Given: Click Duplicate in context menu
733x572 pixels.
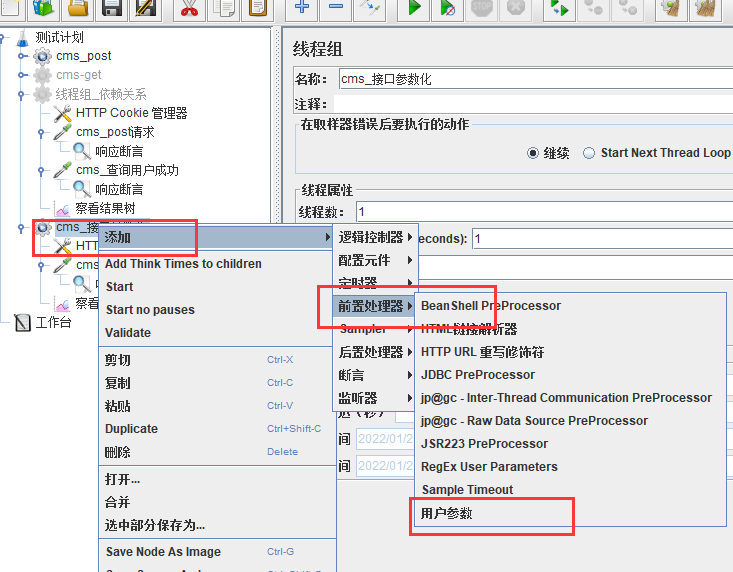Looking at the screenshot, I should pos(216,429).
